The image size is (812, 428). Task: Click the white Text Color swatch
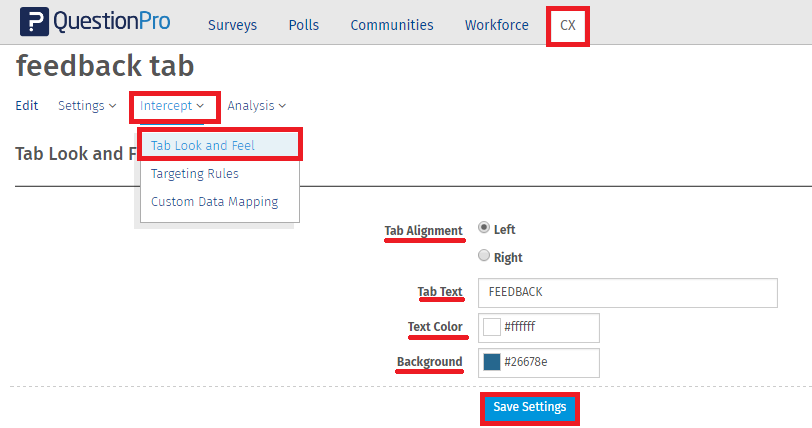[x=491, y=327]
